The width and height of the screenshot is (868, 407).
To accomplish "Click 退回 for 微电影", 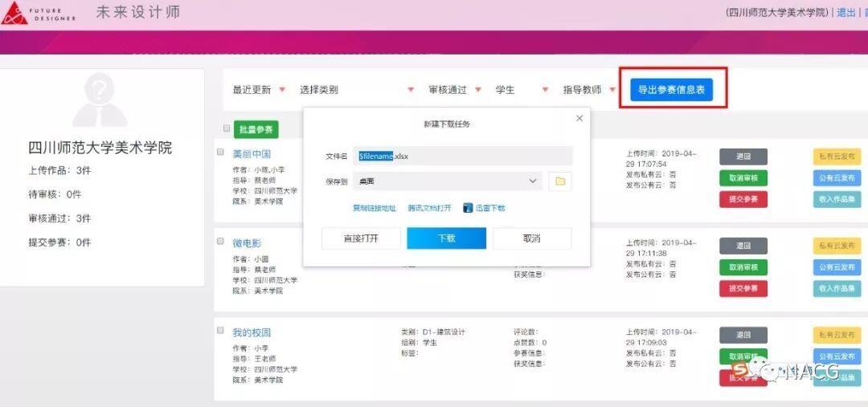I will tap(743, 246).
